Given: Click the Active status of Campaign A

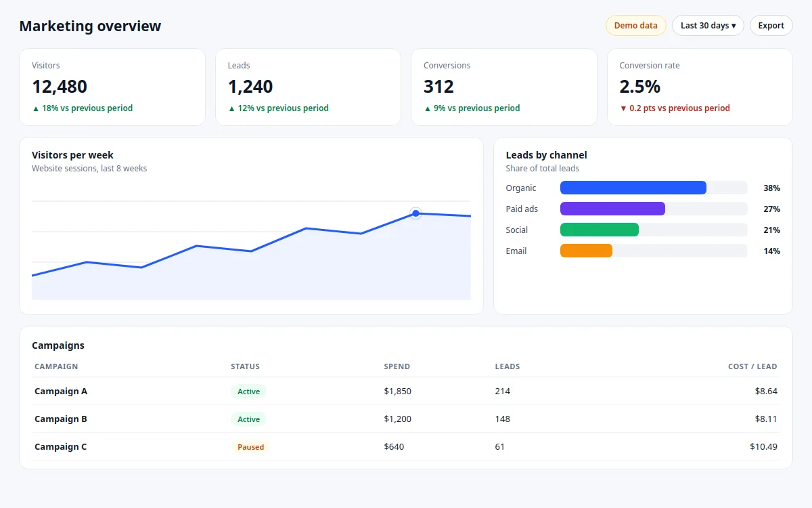Looking at the screenshot, I should point(248,391).
